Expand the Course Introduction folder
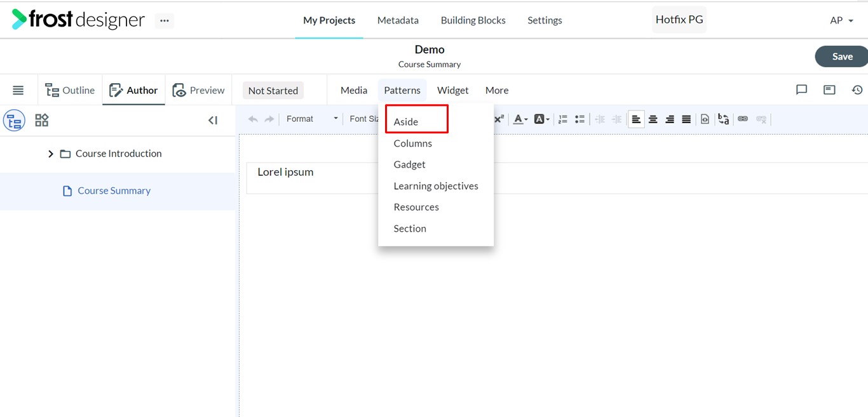Image resolution: width=868 pixels, height=417 pixels. pos(51,154)
